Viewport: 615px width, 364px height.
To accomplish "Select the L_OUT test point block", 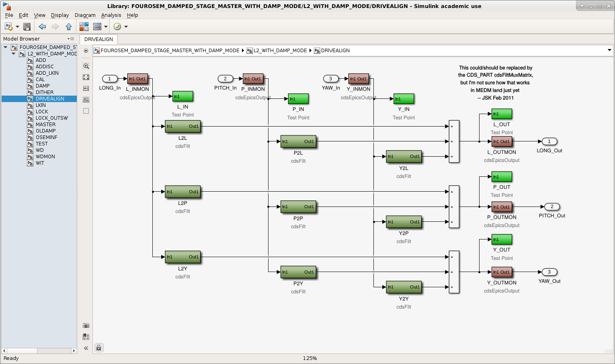I will coord(502,114).
